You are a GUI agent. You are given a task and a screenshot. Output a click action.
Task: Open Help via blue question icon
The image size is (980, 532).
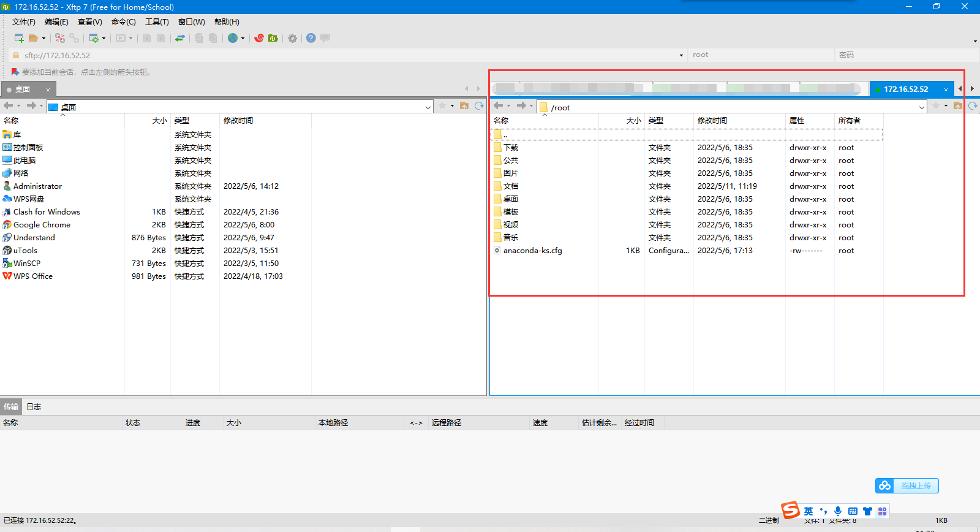311,38
